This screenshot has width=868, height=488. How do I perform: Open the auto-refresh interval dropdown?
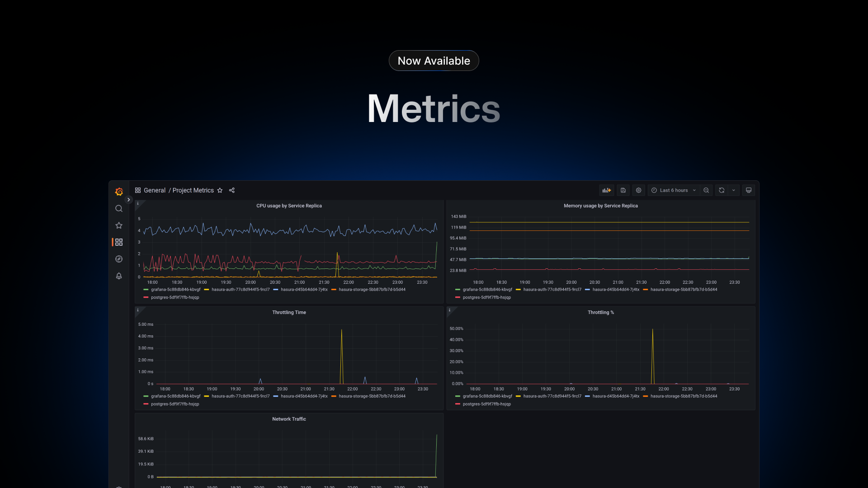pos(733,190)
